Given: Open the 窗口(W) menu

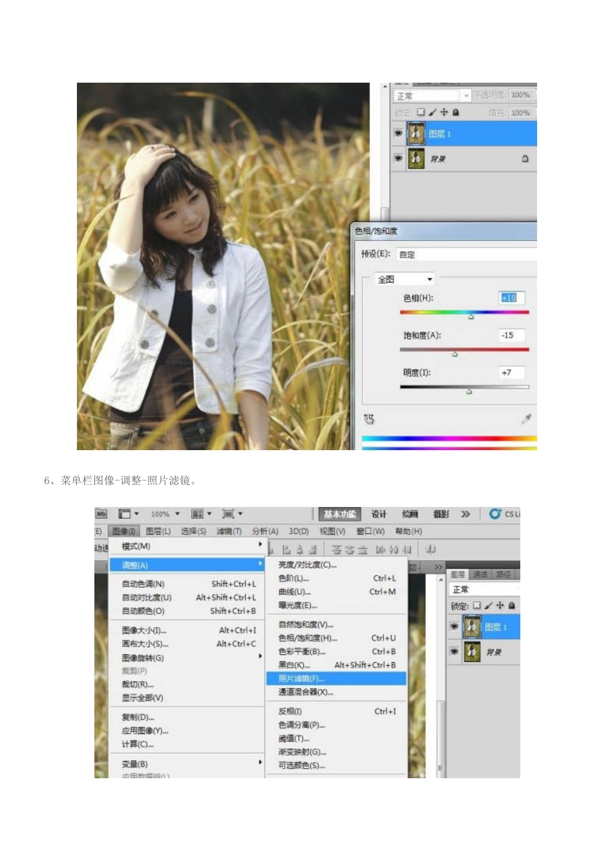Looking at the screenshot, I should (x=370, y=531).
